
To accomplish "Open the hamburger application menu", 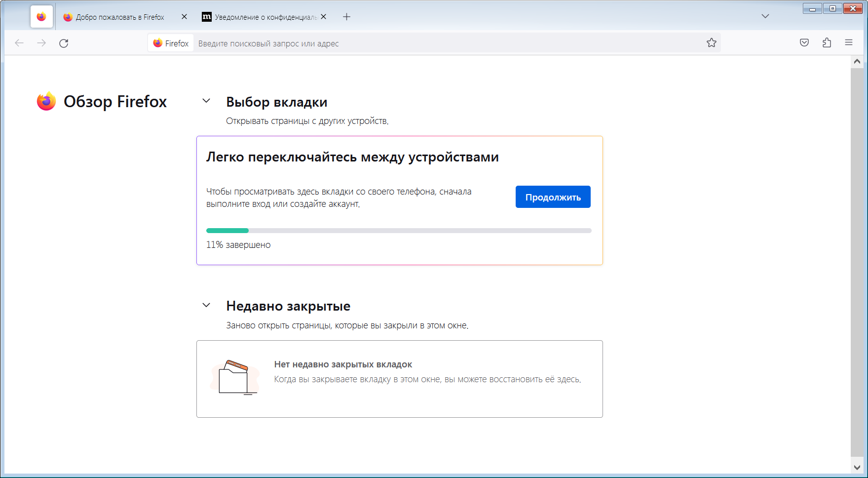I will pyautogui.click(x=849, y=43).
